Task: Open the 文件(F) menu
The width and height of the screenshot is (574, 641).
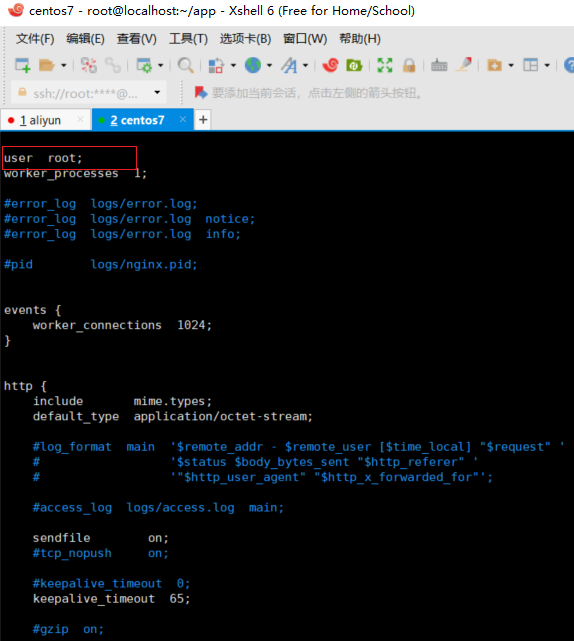Action: pos(35,39)
